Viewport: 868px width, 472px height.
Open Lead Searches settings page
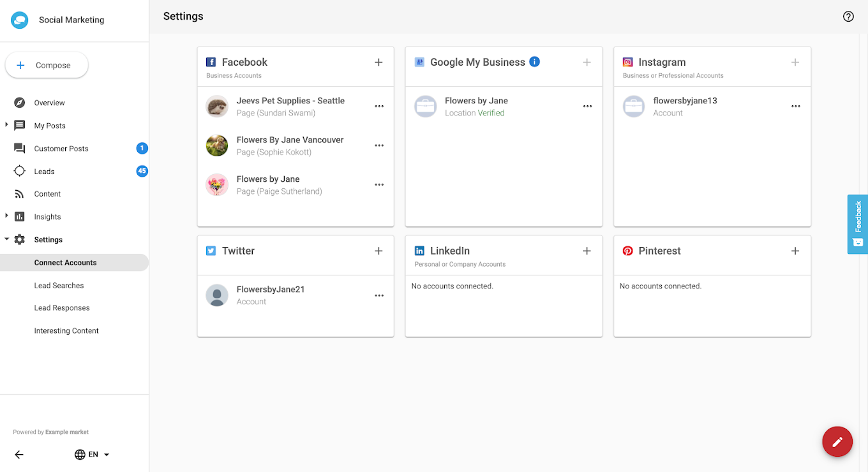point(59,286)
